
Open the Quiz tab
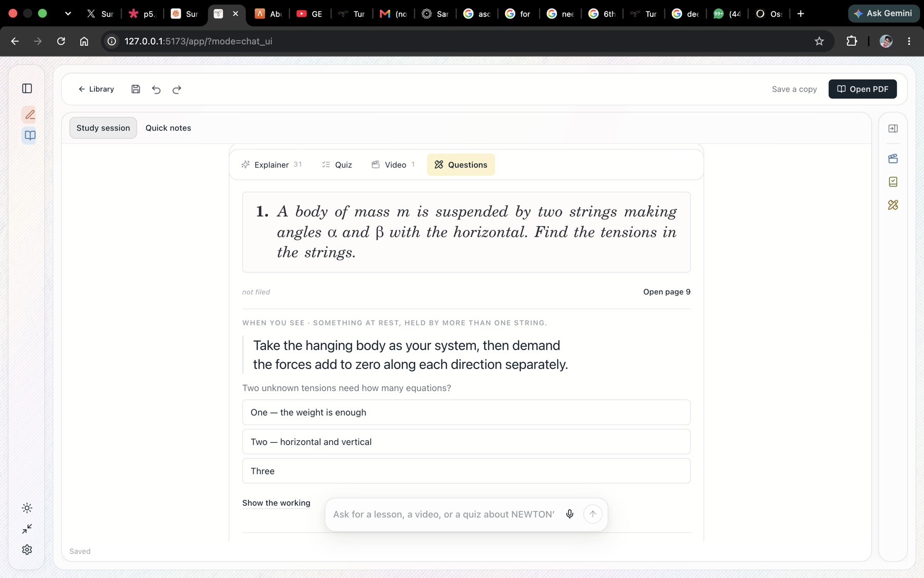tap(337, 164)
